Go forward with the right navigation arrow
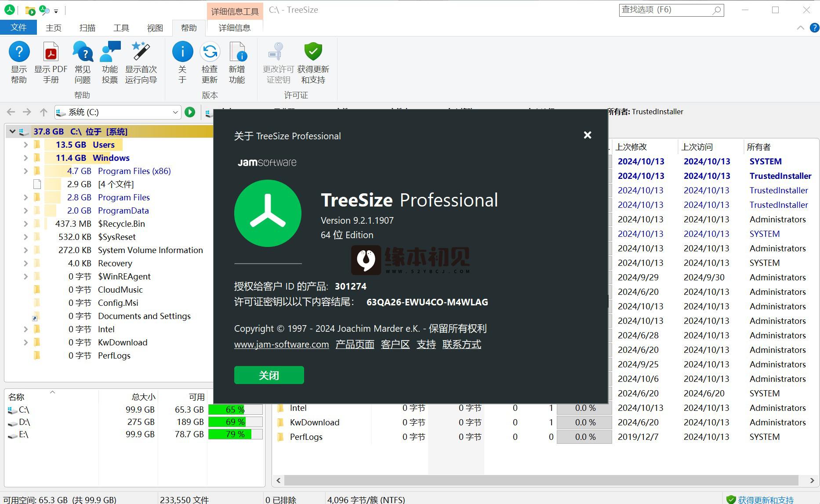 pos(27,112)
